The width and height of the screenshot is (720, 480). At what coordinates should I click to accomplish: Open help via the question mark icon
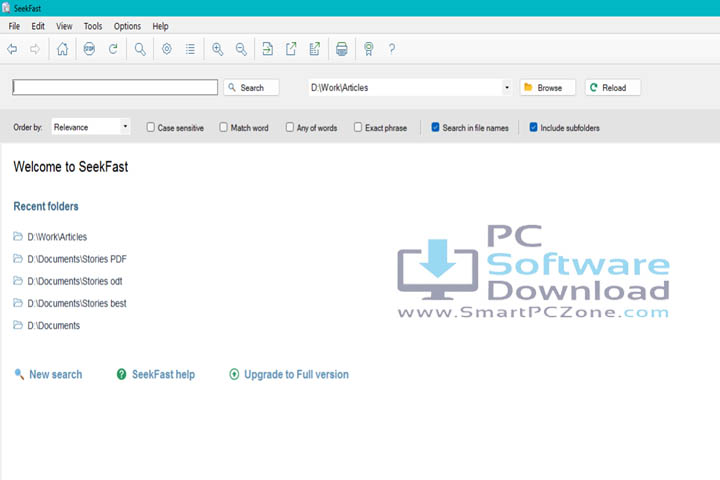(392, 49)
